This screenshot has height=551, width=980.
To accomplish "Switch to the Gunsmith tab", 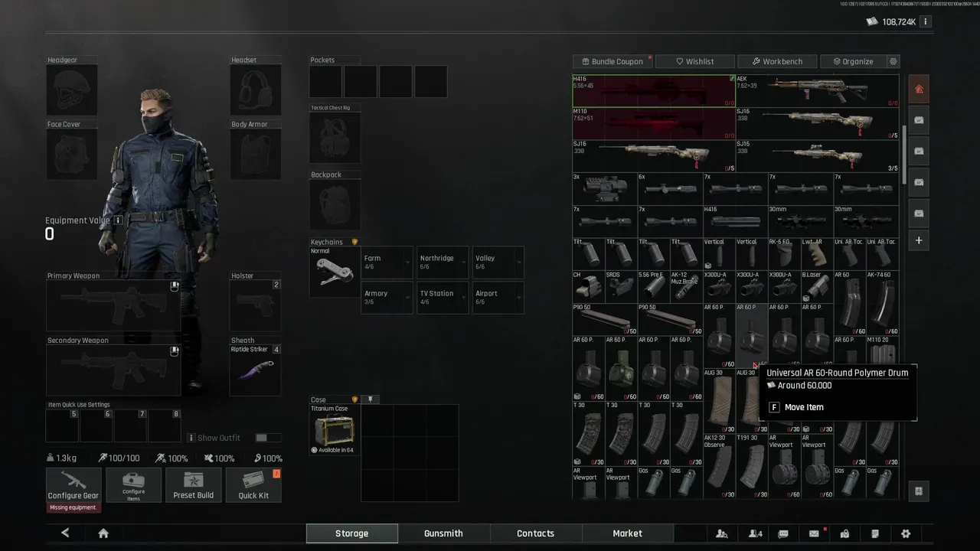I will [x=444, y=533].
